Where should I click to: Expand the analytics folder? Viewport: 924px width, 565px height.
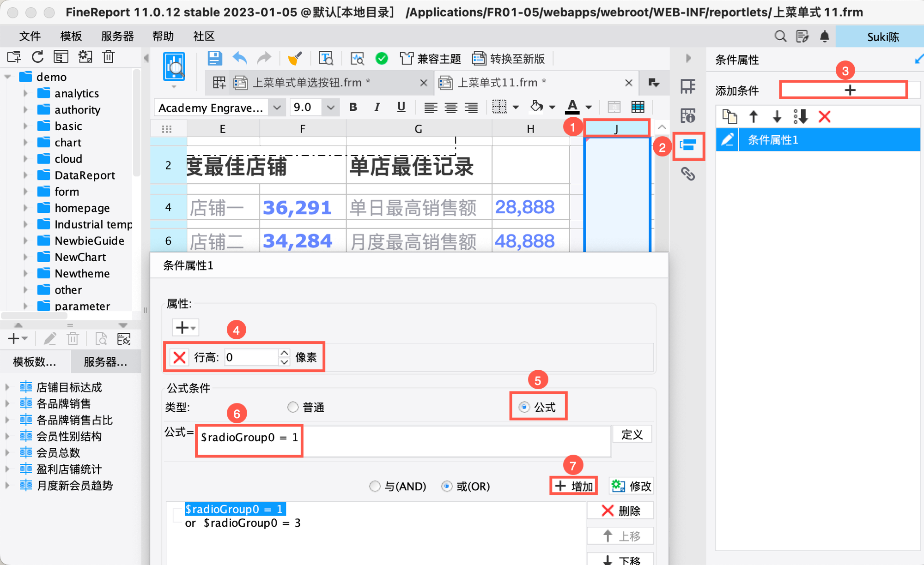(x=26, y=93)
